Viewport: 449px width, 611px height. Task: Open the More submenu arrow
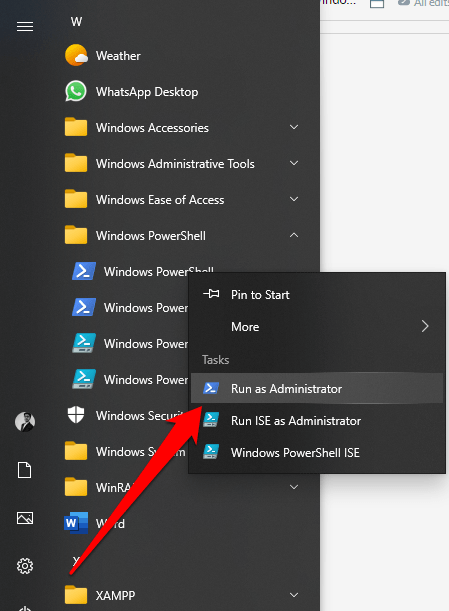click(x=425, y=326)
